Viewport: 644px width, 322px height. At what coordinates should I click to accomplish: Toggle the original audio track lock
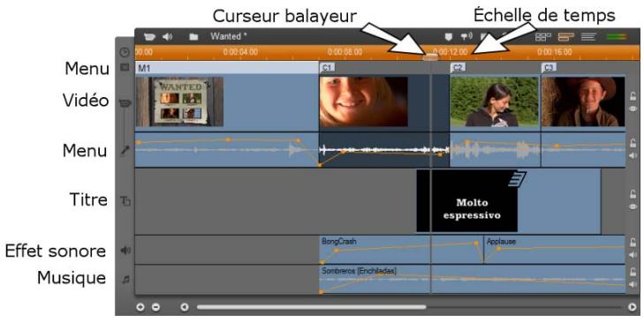(633, 143)
